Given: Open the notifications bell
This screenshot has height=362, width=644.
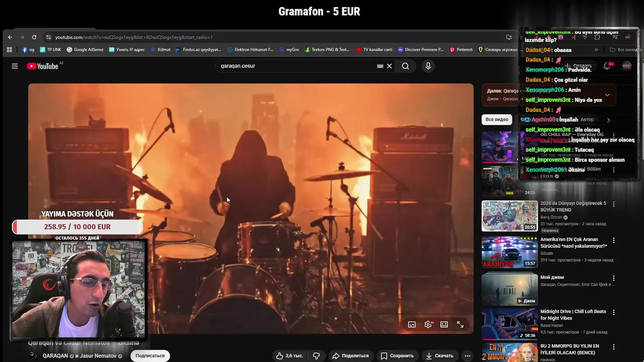Looking at the screenshot, I should click(x=607, y=66).
